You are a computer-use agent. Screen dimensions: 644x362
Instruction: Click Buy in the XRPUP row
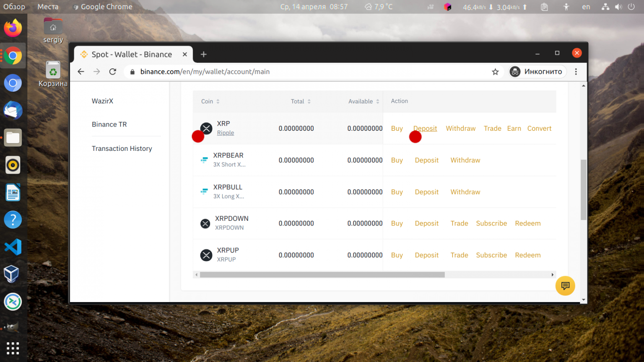point(397,255)
